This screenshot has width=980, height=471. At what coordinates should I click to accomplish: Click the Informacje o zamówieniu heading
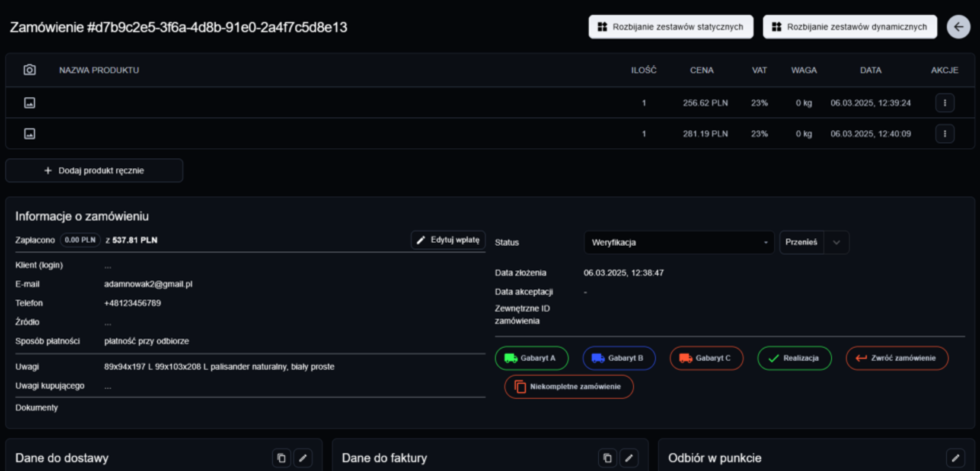[82, 216]
